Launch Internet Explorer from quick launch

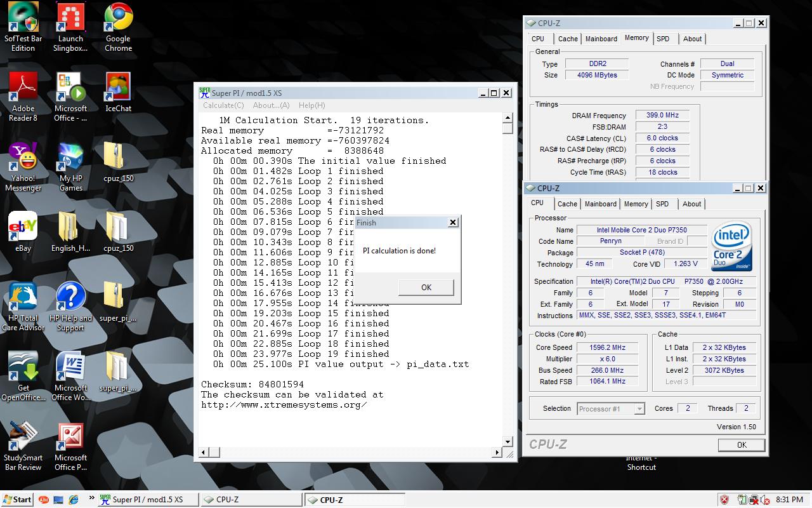coord(73,500)
